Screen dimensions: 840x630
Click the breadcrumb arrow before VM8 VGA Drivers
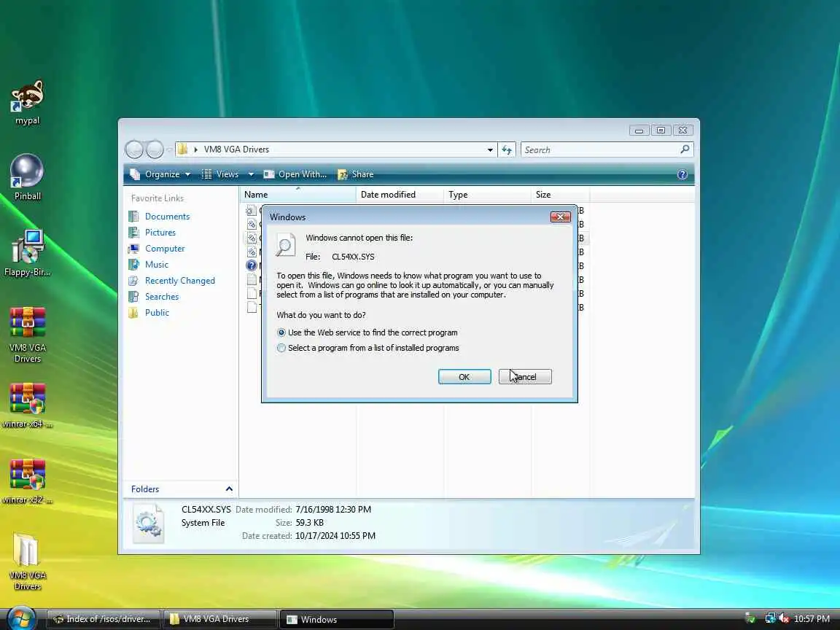point(196,149)
